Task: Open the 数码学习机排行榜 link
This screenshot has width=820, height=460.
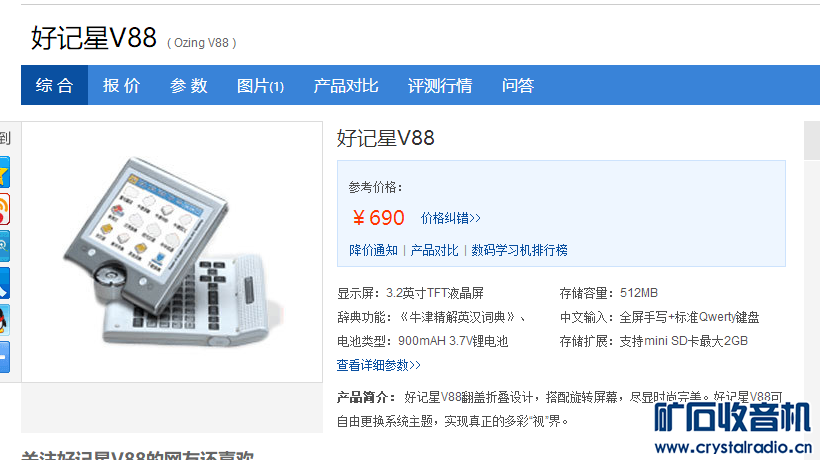Action: click(519, 250)
